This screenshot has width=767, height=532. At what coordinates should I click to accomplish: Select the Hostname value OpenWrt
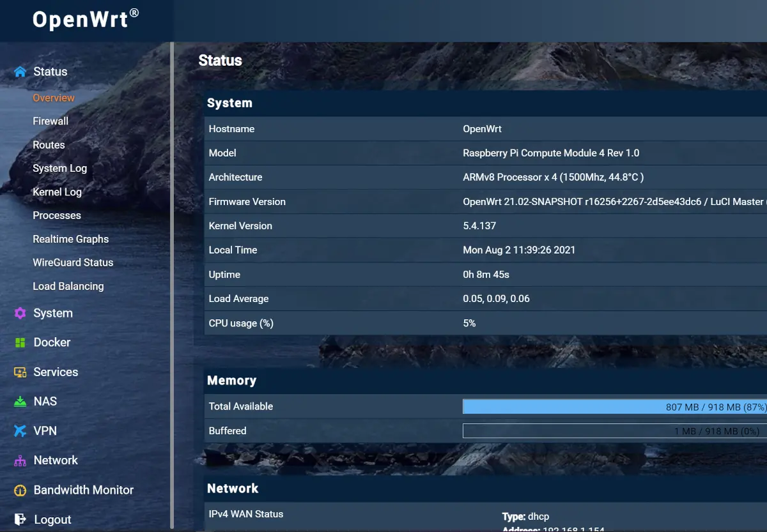(x=482, y=129)
